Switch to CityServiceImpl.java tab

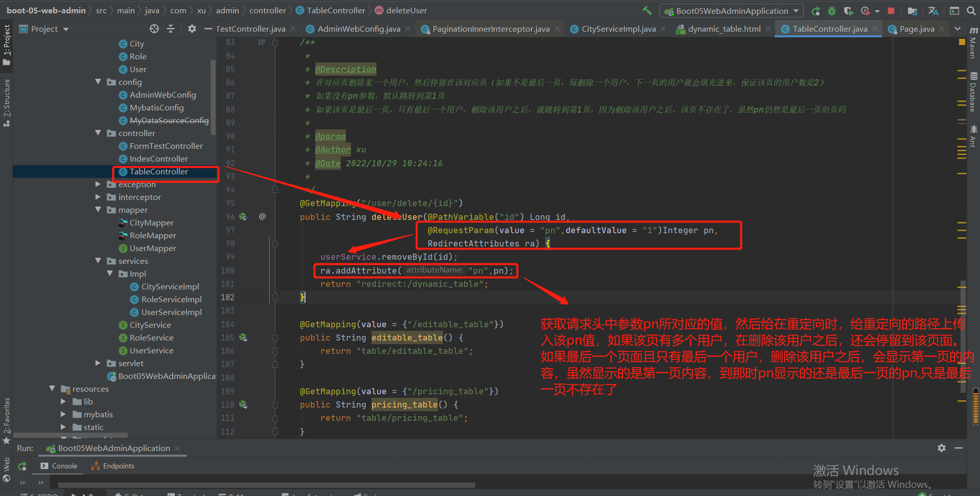618,29
